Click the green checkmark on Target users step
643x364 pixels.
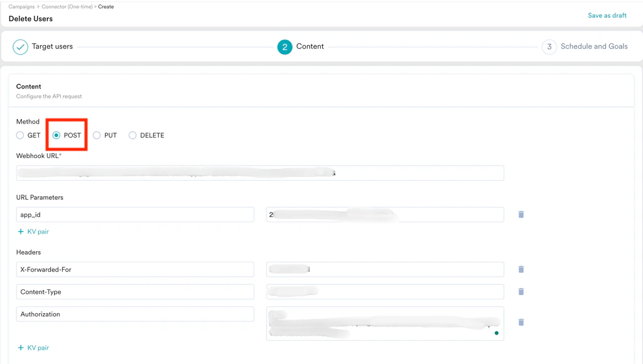pyautogui.click(x=19, y=46)
